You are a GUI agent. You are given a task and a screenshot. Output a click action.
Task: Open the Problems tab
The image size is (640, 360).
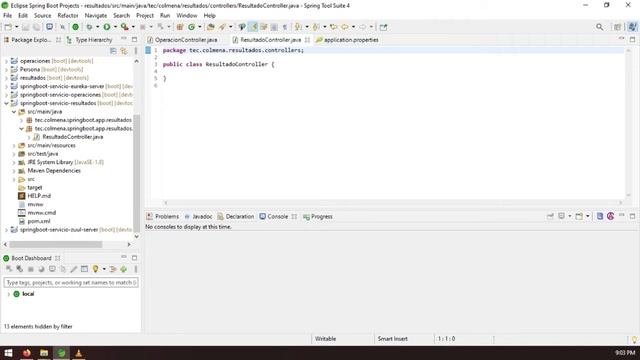point(163,216)
